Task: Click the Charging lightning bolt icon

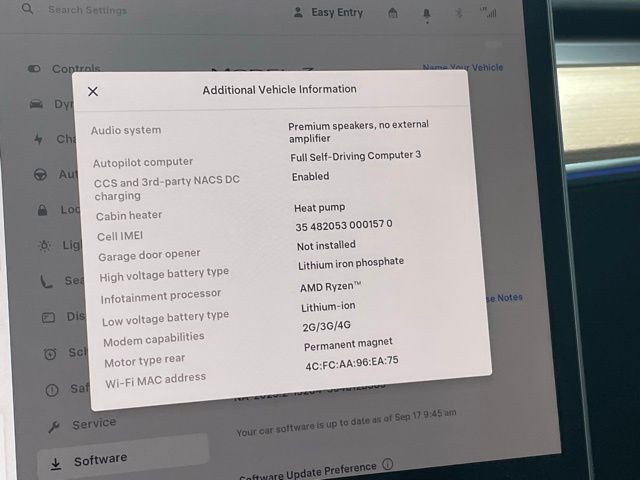Action: (x=39, y=139)
